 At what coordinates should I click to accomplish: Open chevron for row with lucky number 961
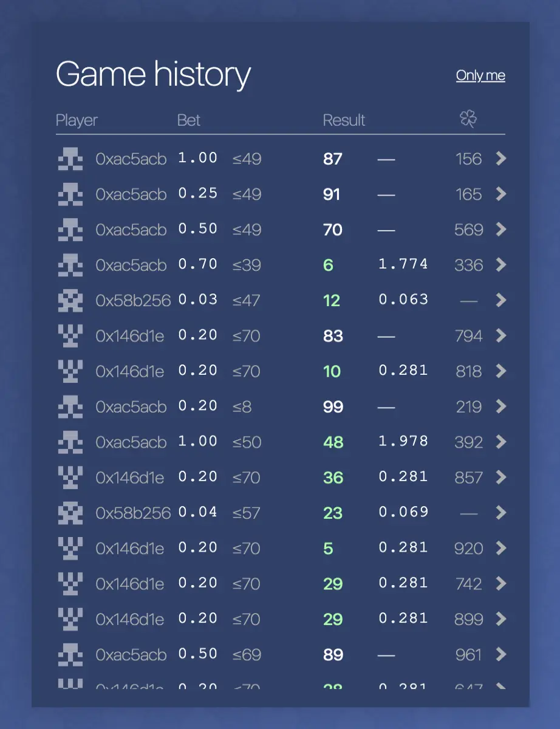tap(501, 654)
